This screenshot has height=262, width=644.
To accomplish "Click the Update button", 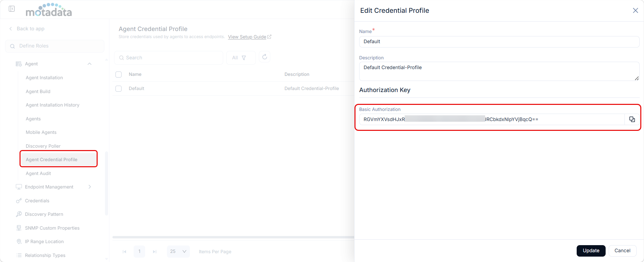I will pyautogui.click(x=591, y=251).
